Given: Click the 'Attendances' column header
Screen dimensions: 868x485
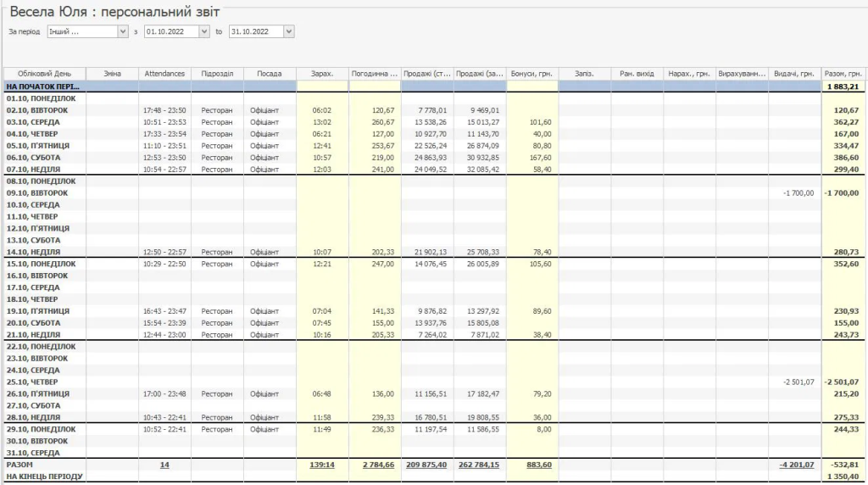Looking at the screenshot, I should [164, 74].
